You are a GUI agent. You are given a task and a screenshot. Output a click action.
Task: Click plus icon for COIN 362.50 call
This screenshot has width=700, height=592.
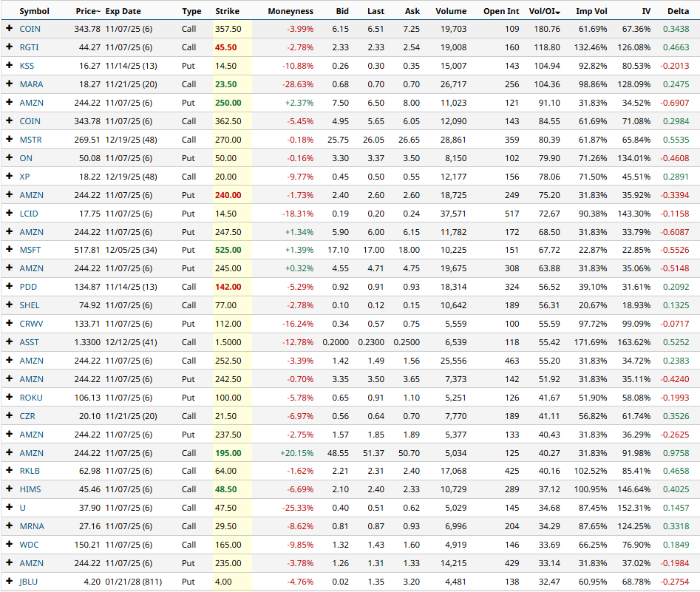click(9, 120)
